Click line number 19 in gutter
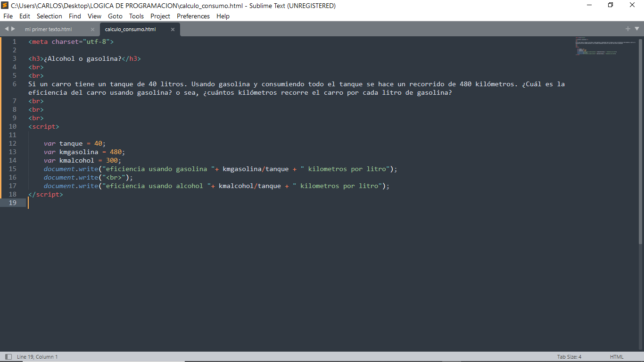This screenshot has height=362, width=644. 12,203
